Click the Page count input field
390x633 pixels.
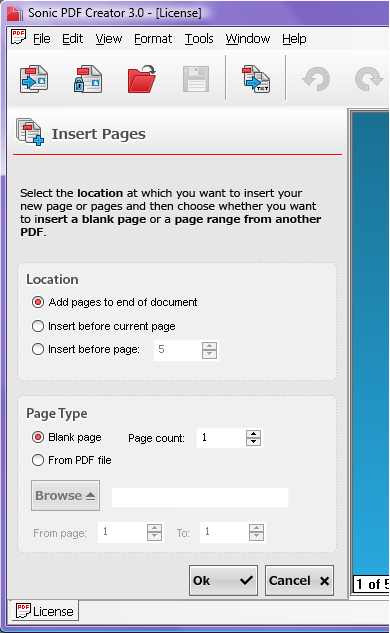pyautogui.click(x=221, y=438)
